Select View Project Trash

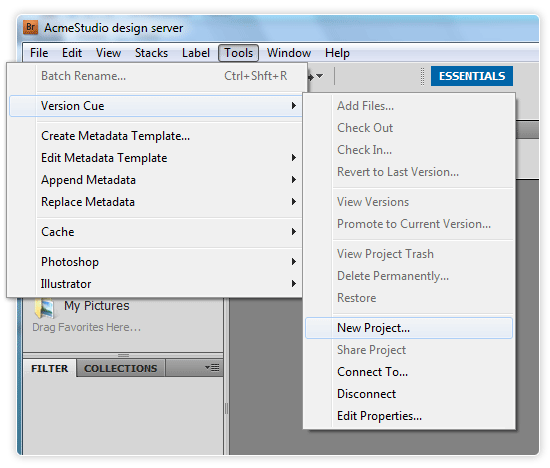(409, 254)
